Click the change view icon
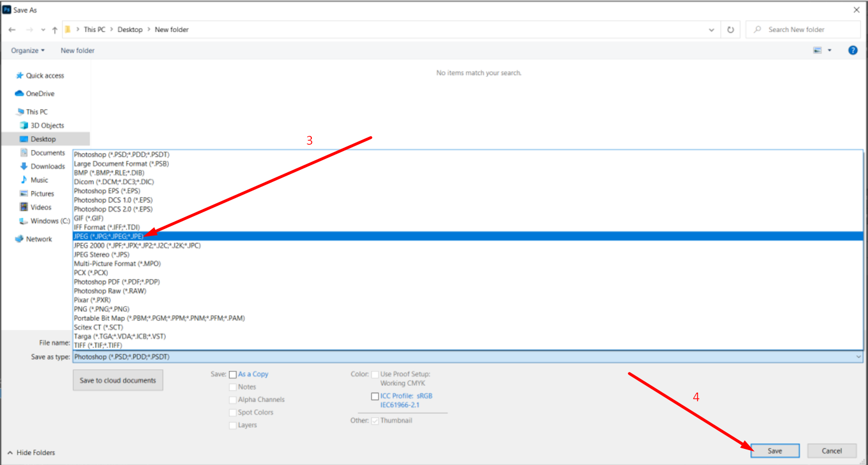This screenshot has height=465, width=868. [x=817, y=51]
